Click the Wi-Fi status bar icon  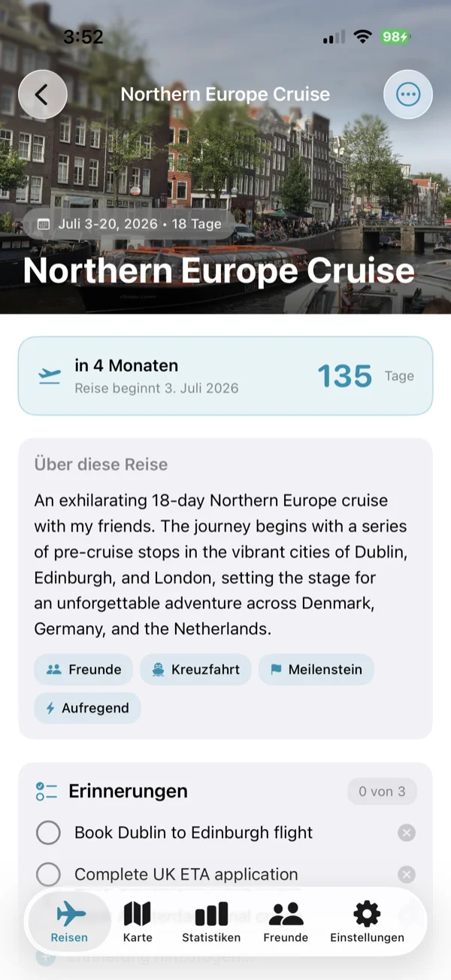[x=363, y=35]
